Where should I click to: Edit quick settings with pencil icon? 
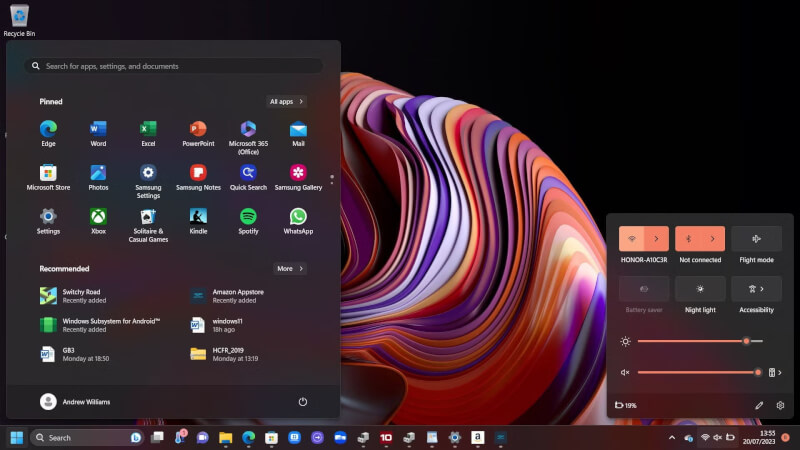pos(759,405)
